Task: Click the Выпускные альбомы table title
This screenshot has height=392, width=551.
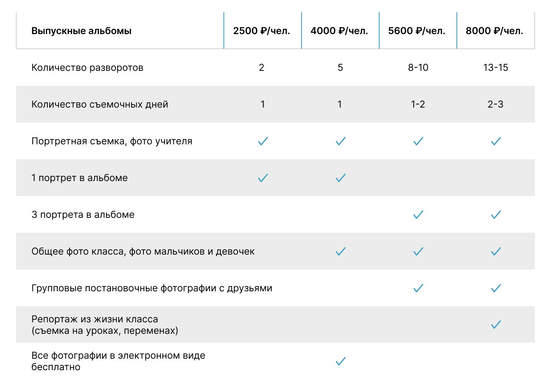Action: point(82,31)
